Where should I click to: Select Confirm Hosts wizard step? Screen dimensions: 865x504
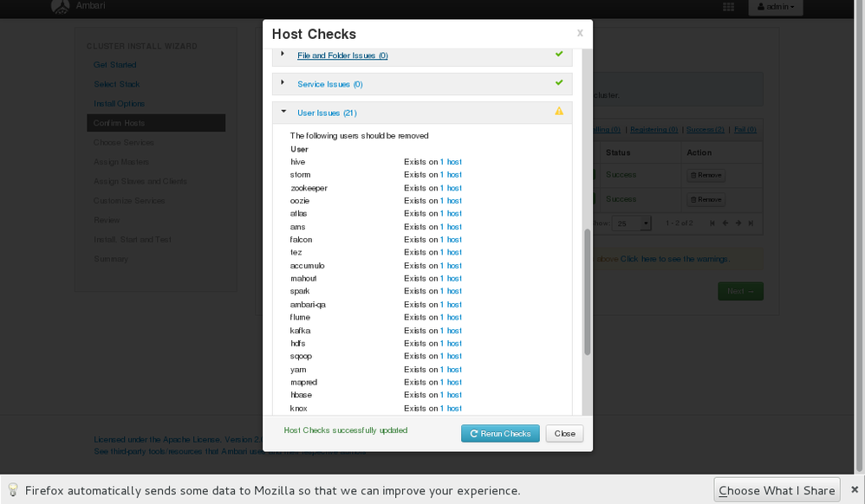point(156,123)
